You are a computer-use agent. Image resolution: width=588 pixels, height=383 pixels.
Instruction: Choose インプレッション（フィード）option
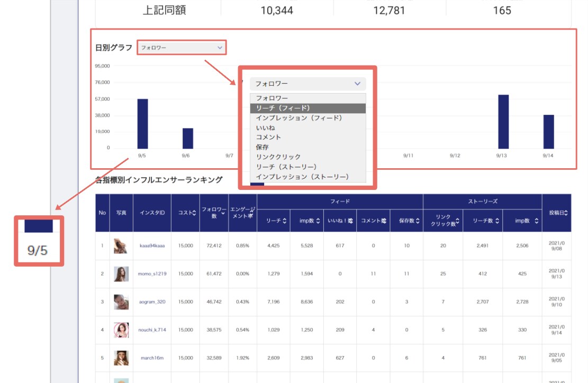[x=308, y=117]
